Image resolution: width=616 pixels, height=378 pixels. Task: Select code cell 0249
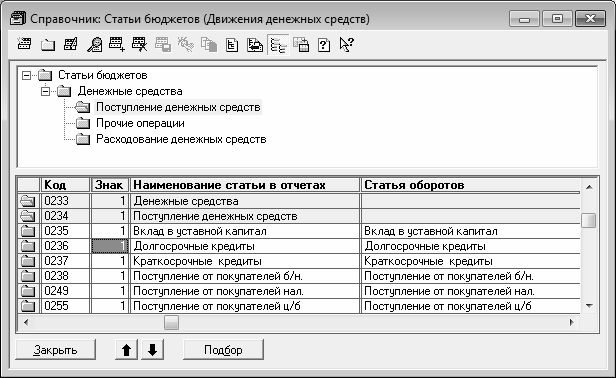point(65,291)
